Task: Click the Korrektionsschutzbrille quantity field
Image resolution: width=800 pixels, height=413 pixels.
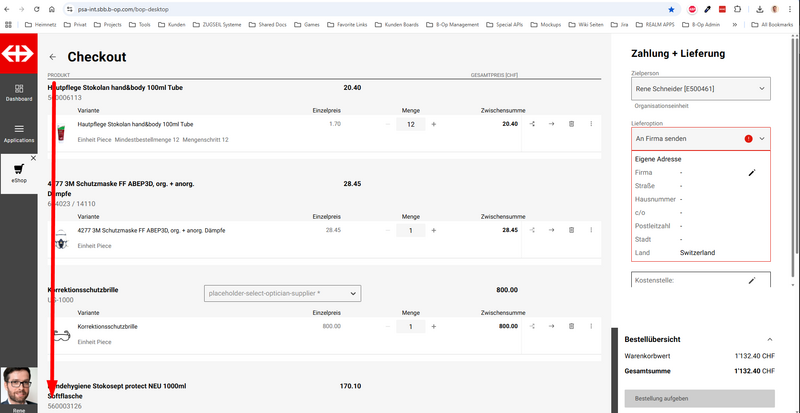Action: click(x=411, y=326)
